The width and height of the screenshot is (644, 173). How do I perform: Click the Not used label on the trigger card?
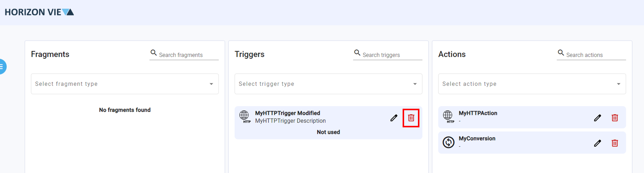pyautogui.click(x=328, y=132)
